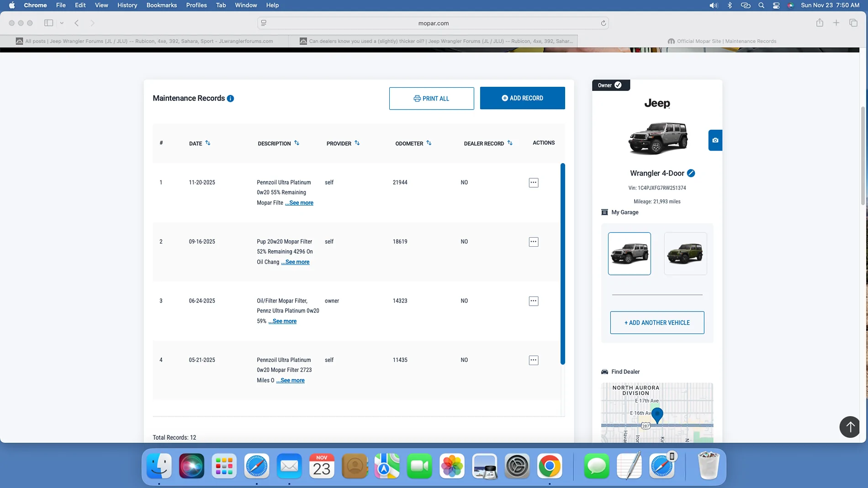Open Finder from the dock
The height and width of the screenshot is (488, 868).
pos(159,466)
